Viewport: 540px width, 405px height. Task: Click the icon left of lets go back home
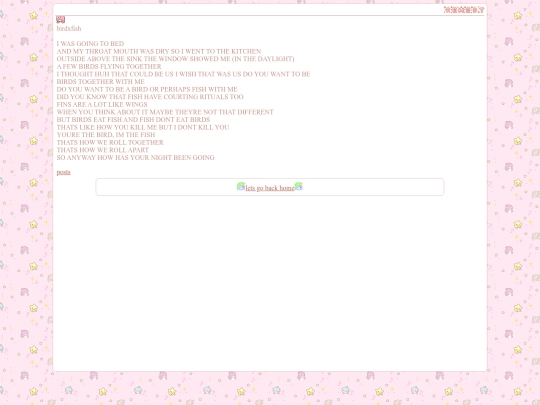click(x=241, y=186)
